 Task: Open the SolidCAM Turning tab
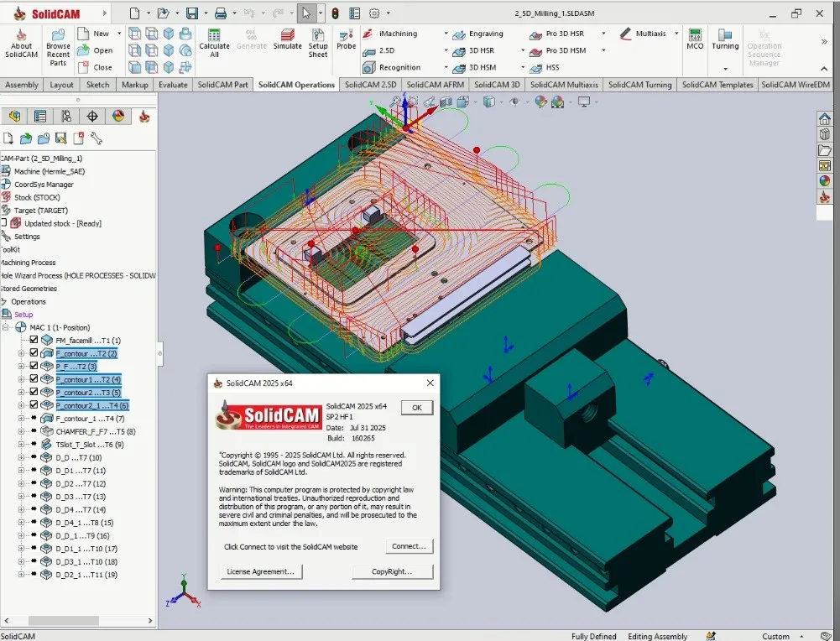(x=639, y=85)
